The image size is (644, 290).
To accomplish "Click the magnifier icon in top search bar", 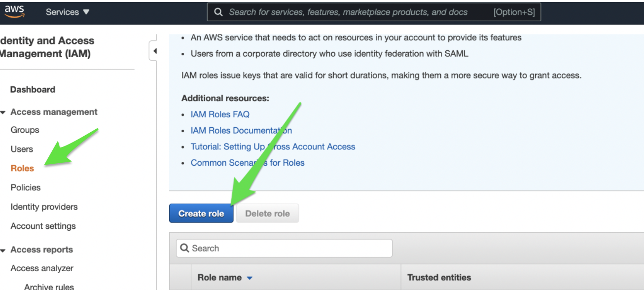I will click(x=218, y=12).
